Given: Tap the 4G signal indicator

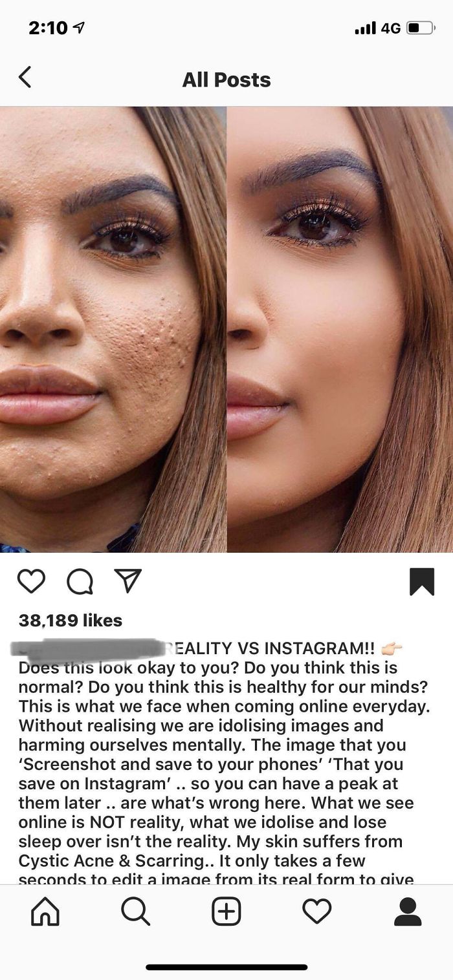Looking at the screenshot, I should tap(391, 28).
